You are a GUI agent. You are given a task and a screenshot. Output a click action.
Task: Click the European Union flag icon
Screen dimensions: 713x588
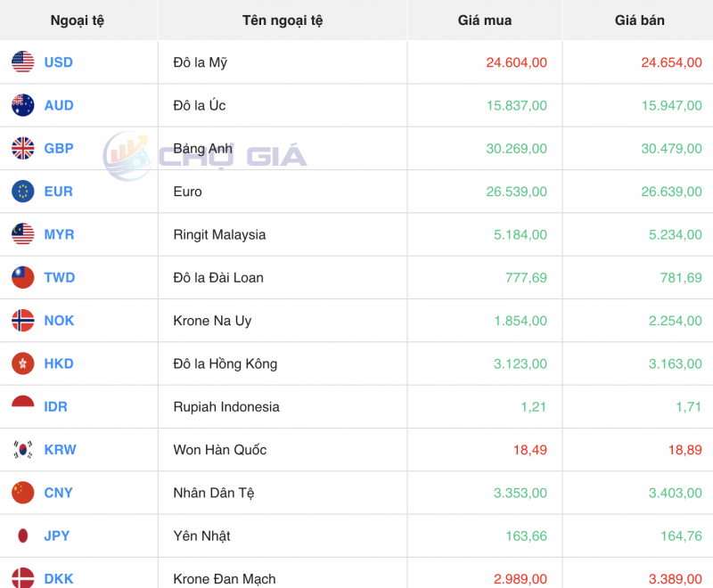point(23,192)
